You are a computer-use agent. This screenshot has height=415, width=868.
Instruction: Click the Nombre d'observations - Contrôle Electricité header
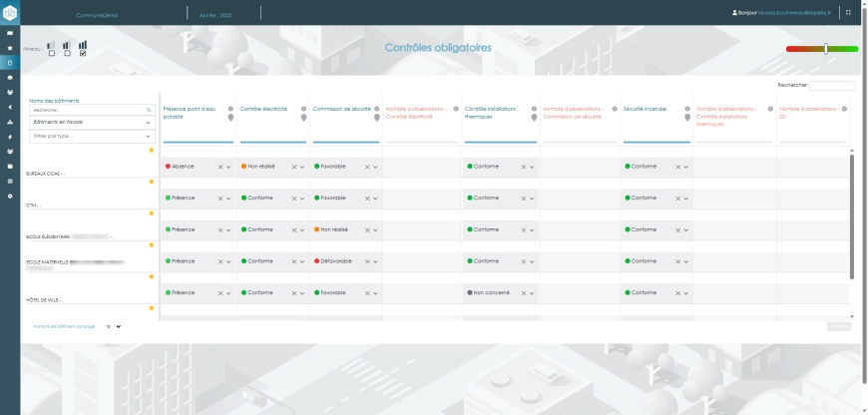coord(416,113)
